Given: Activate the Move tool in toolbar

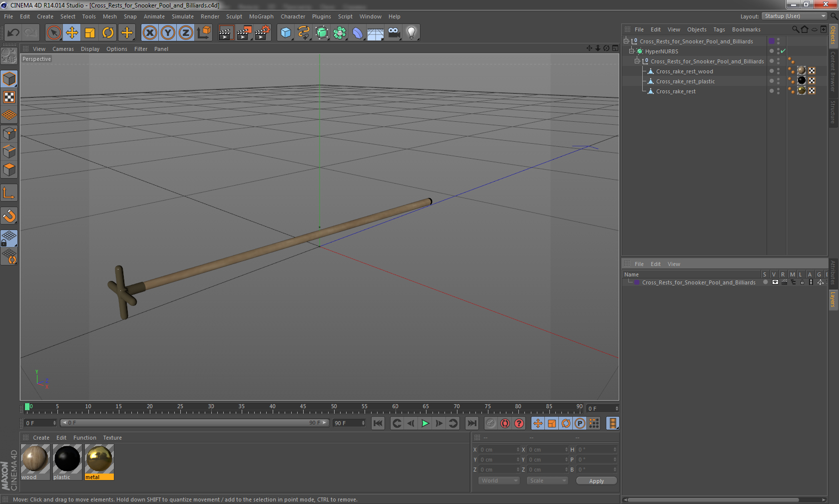Looking at the screenshot, I should [72, 33].
